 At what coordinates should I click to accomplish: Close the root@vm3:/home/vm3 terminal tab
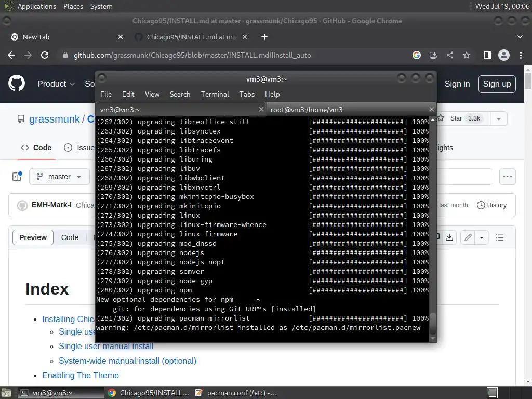(x=431, y=109)
